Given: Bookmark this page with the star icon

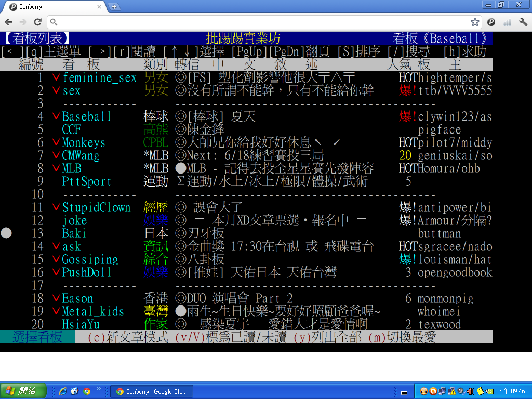Looking at the screenshot, I should click(475, 22).
